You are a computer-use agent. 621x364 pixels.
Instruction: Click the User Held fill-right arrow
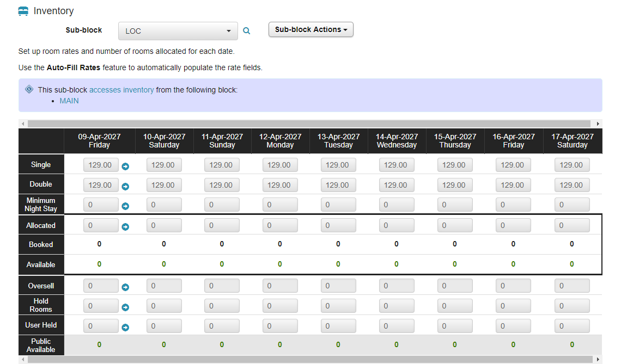point(125,328)
